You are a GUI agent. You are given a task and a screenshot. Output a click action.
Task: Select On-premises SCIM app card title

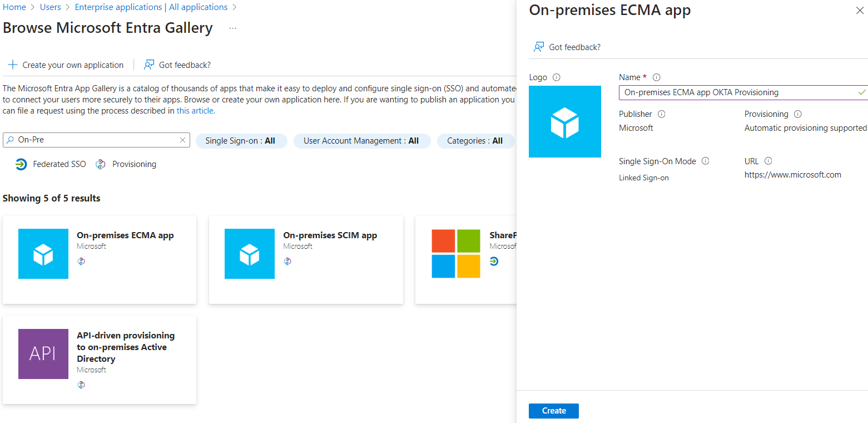pyautogui.click(x=330, y=235)
